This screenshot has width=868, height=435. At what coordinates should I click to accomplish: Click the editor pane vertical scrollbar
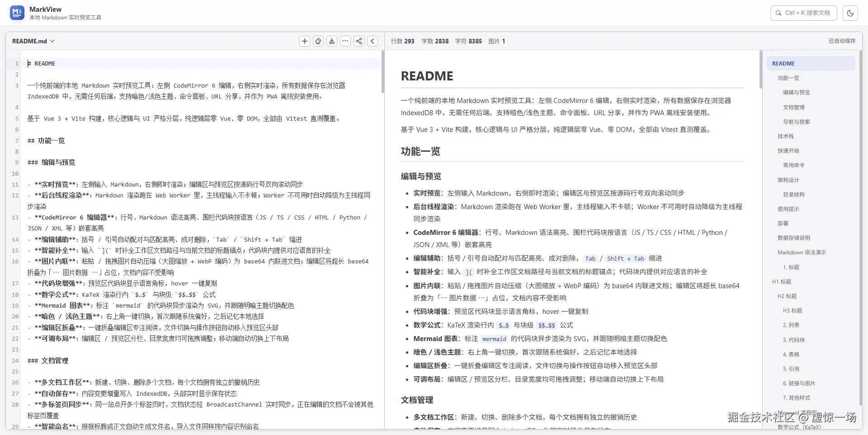(382, 72)
